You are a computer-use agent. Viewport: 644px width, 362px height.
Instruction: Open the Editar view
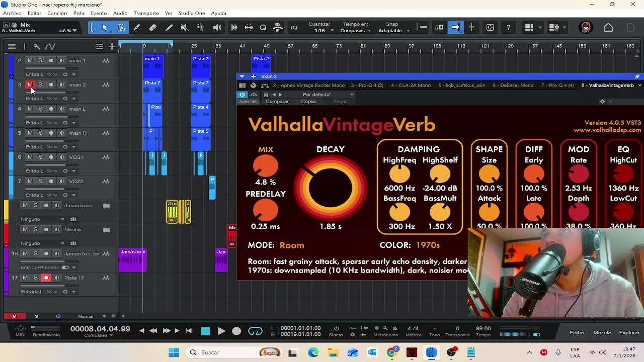click(x=577, y=332)
